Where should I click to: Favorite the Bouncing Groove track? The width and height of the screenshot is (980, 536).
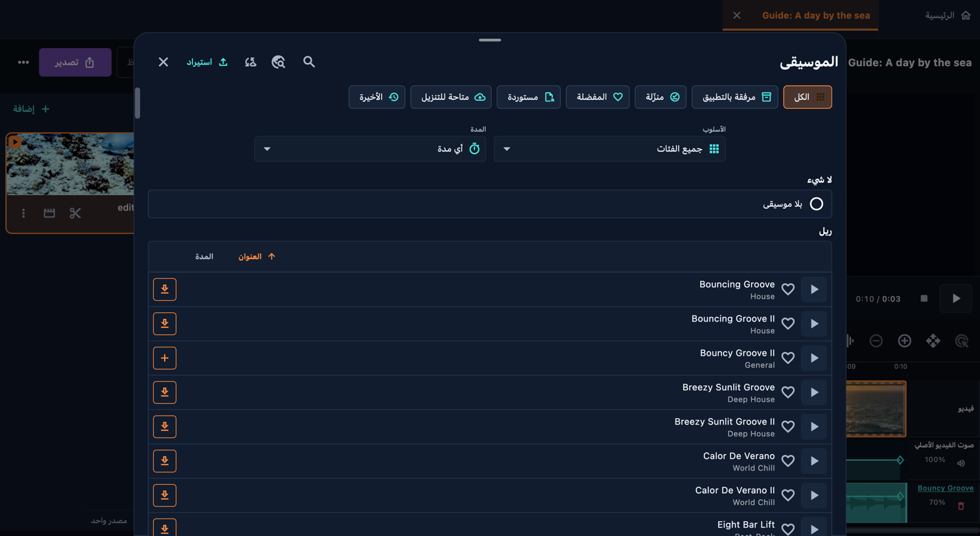click(x=788, y=290)
